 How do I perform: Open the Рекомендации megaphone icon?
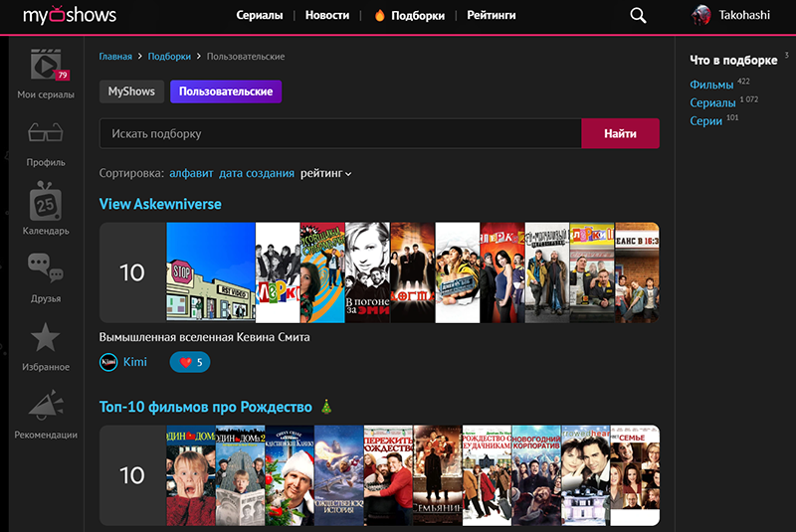point(46,407)
